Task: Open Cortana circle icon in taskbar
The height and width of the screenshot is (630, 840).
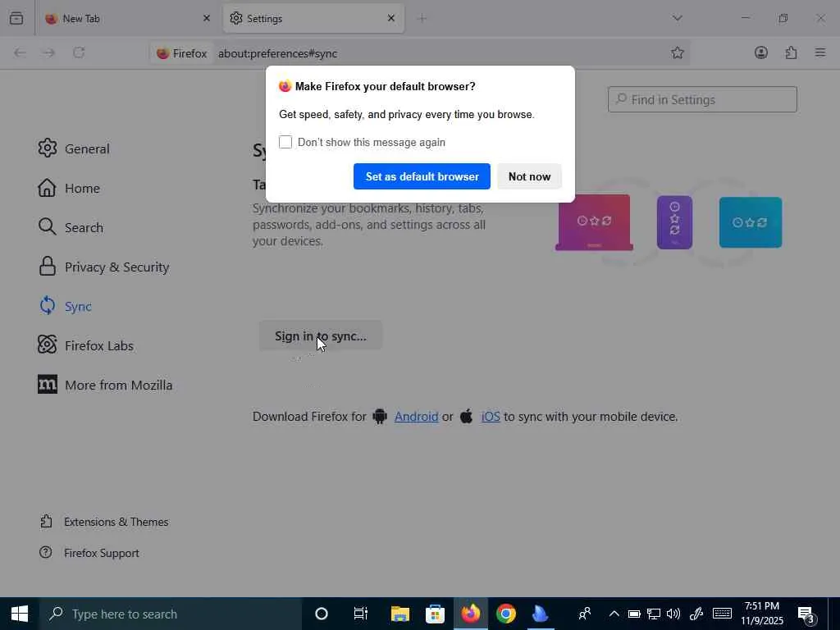Action: point(321,614)
